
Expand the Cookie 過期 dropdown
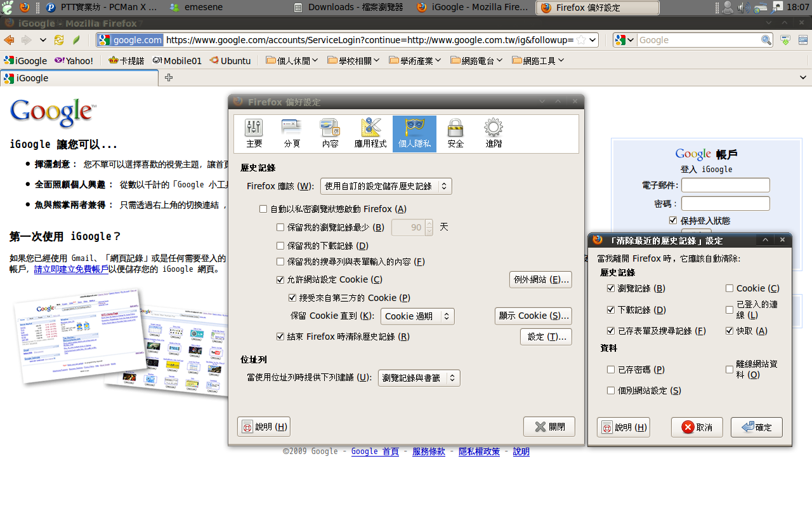point(417,316)
